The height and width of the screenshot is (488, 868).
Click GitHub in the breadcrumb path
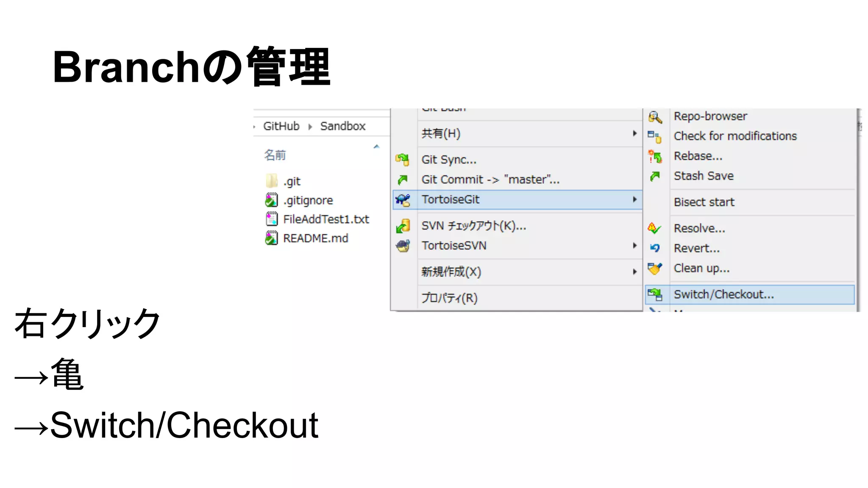click(x=281, y=126)
